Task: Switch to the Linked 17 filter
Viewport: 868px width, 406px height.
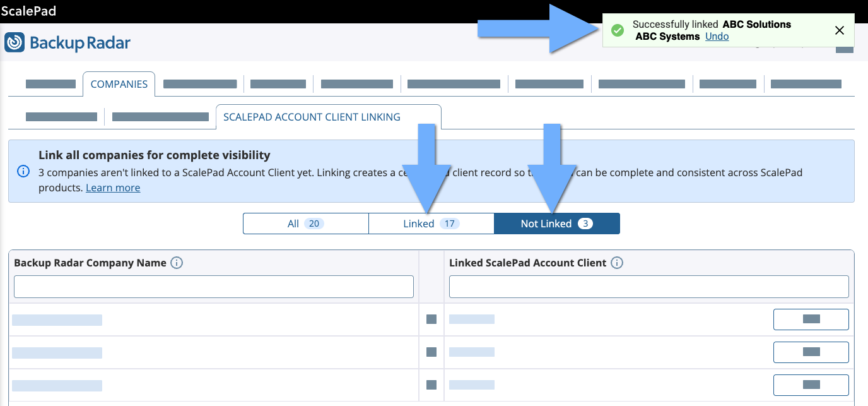Action: [x=431, y=224]
